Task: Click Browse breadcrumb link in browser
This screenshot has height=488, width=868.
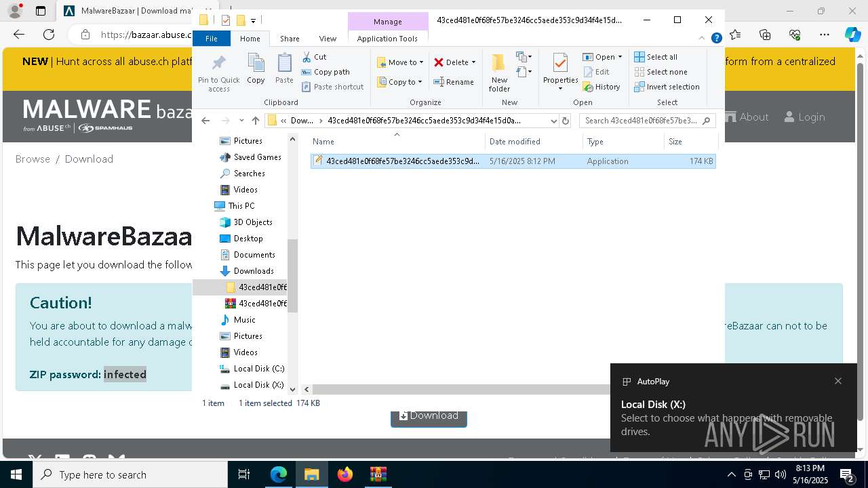Action: [33, 159]
